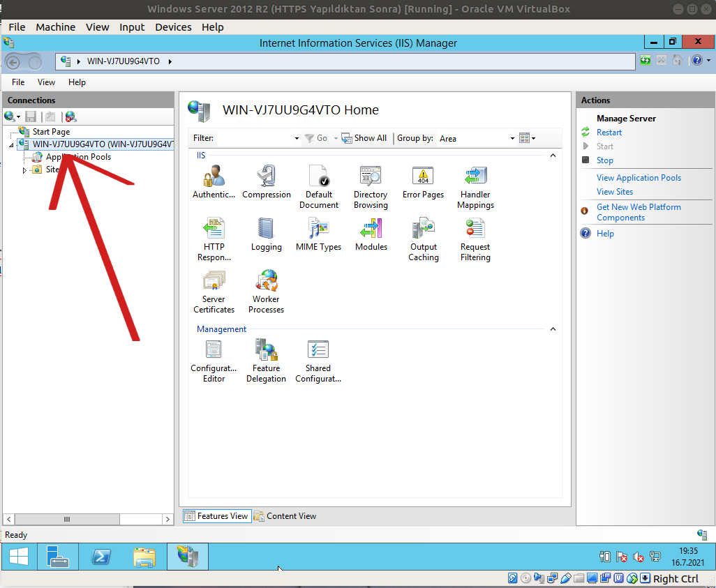Open the Group by Area dropdown
The image size is (716, 588).
pos(512,138)
